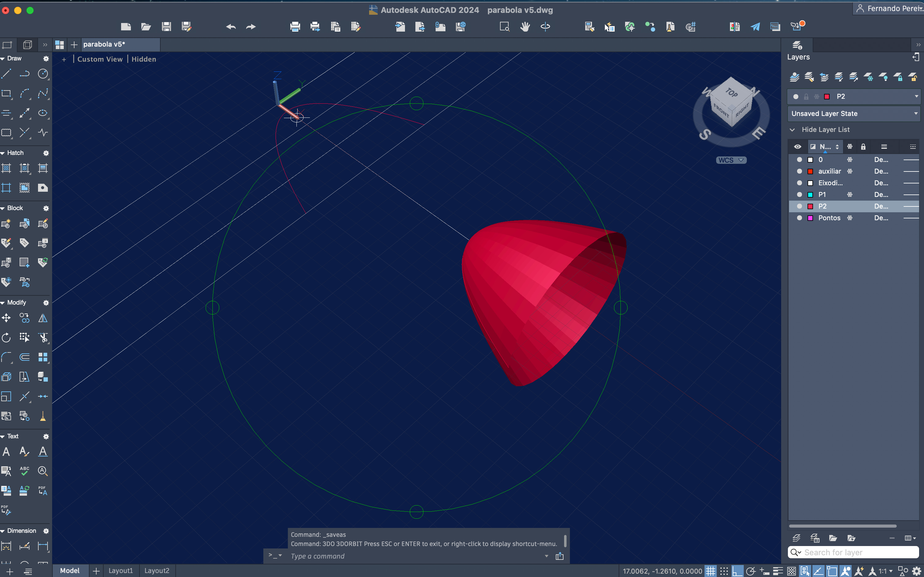
Task: Open Draw panel settings gear
Action: tap(46, 59)
